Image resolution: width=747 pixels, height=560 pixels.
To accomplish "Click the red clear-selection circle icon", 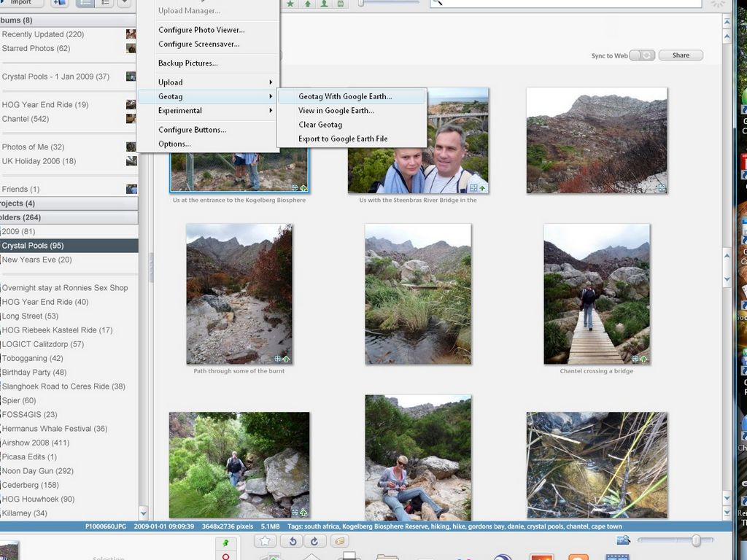I will click(x=225, y=556).
